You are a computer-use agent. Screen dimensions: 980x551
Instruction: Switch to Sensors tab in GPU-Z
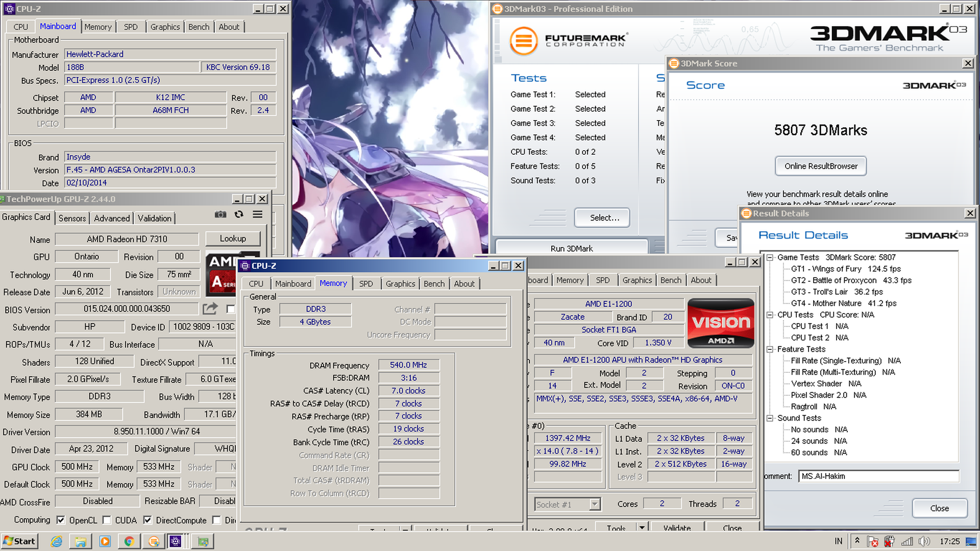72,218
